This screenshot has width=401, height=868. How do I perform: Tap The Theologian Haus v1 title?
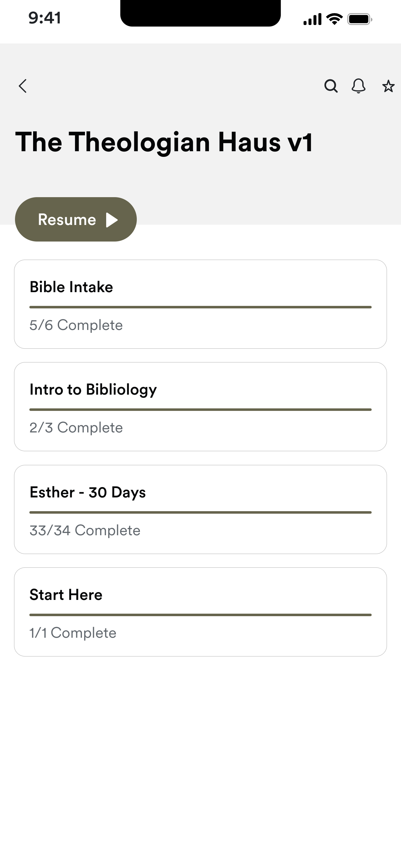tap(164, 142)
